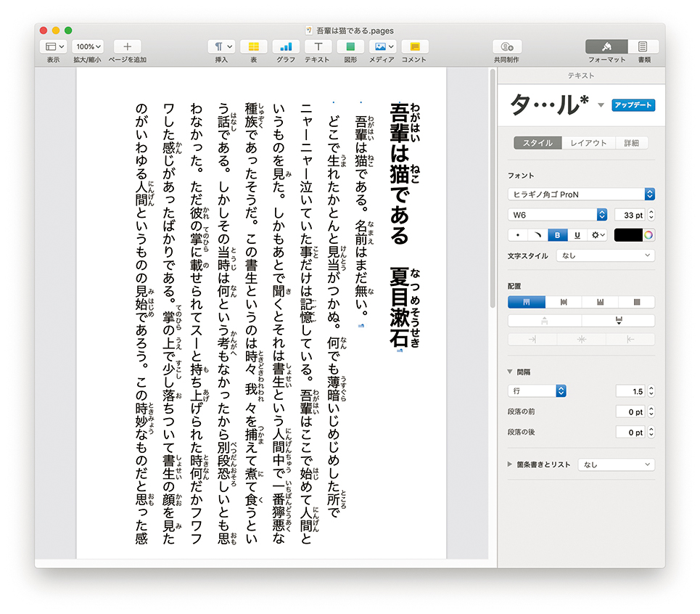Toggle bold B formatting button
The image size is (700, 614).
click(557, 235)
